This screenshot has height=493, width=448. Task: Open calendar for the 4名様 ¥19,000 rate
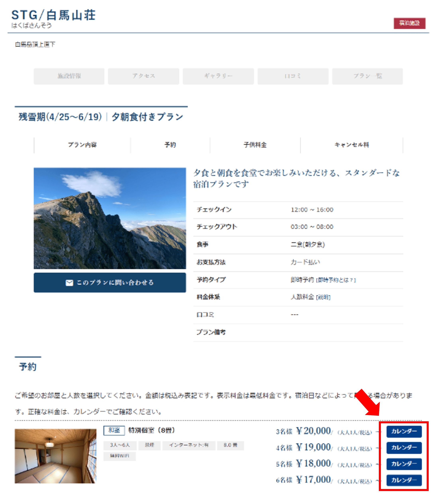tap(404, 448)
